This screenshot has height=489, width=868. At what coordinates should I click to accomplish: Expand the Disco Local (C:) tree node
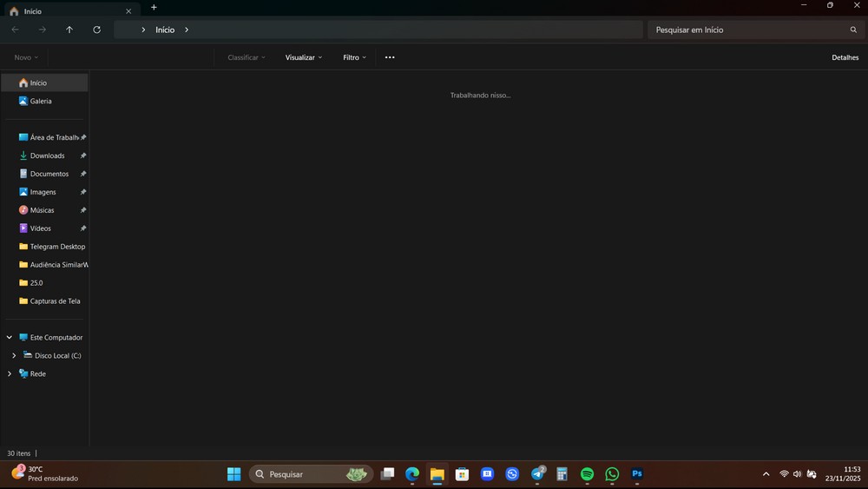(x=14, y=355)
